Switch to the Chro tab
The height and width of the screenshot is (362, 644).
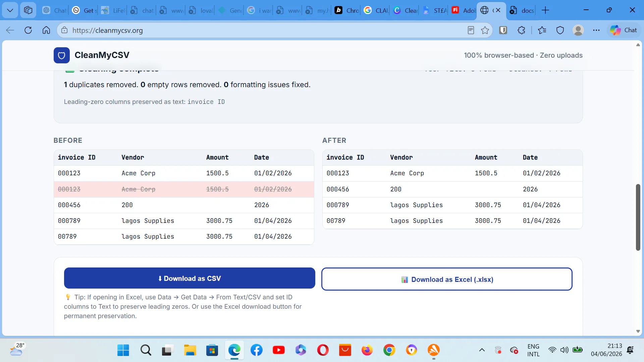pyautogui.click(x=347, y=10)
